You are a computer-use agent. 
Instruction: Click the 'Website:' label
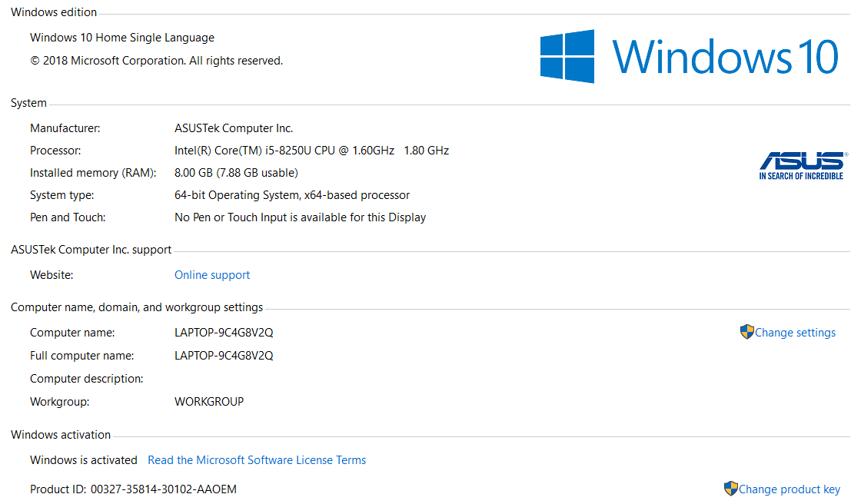click(52, 275)
